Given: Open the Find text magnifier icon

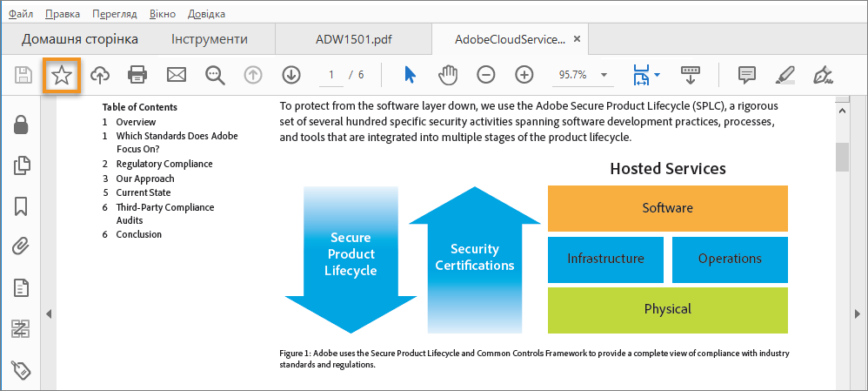Looking at the screenshot, I should (x=215, y=75).
